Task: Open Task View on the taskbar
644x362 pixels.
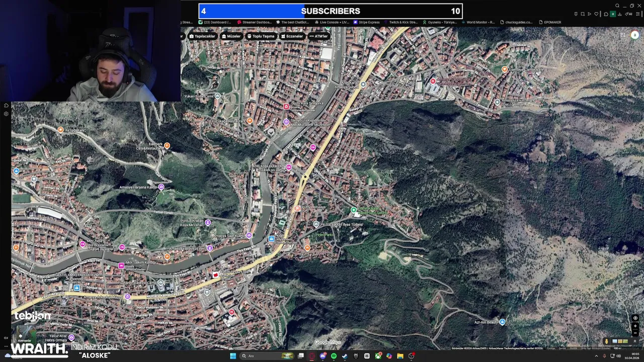Action: pyautogui.click(x=301, y=356)
